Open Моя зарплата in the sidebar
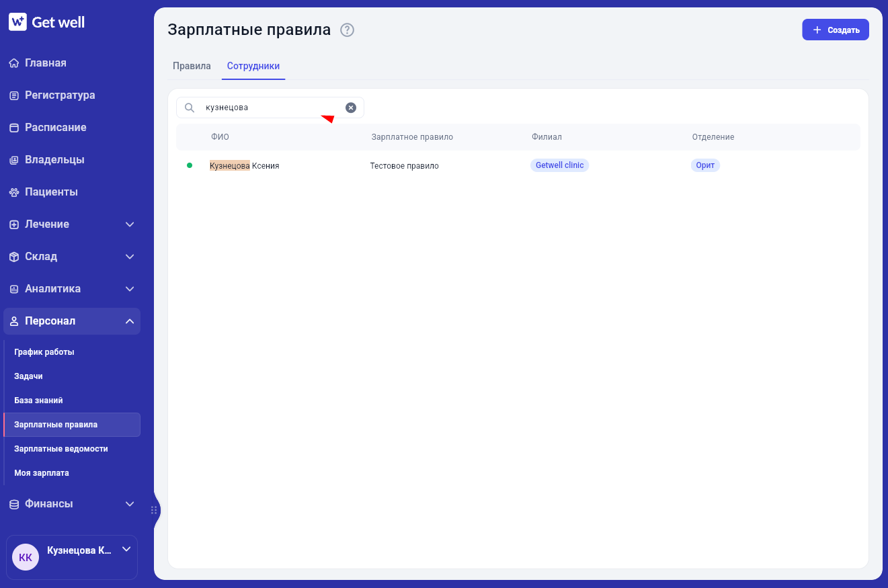Image resolution: width=888 pixels, height=588 pixels. point(42,473)
